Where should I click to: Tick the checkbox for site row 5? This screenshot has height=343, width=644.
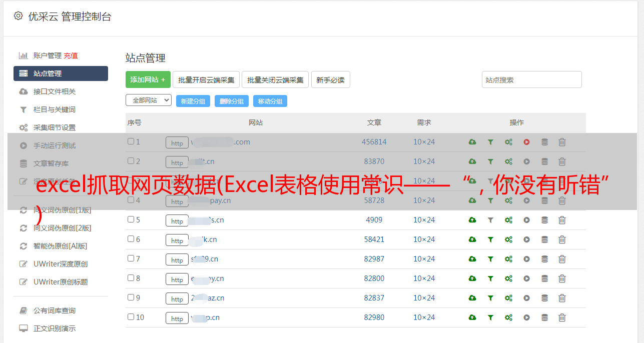(131, 219)
